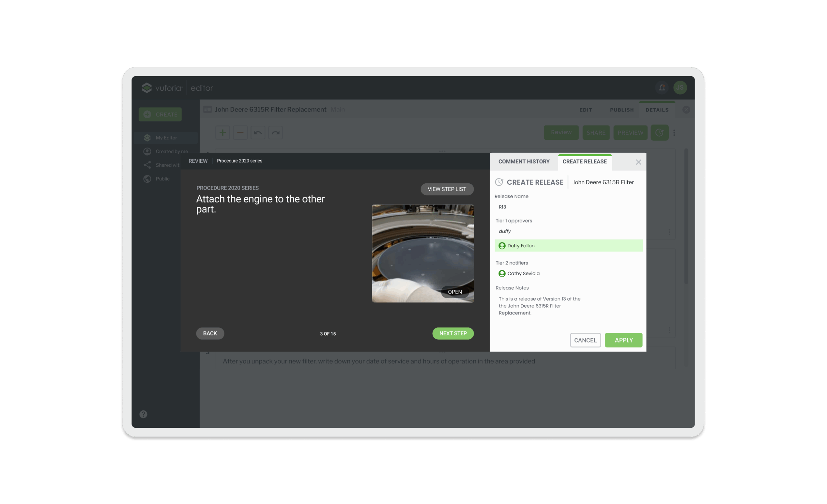Image resolution: width=827 pixels, height=504 pixels.
Task: Switch to the Comment History tab
Action: 524,161
